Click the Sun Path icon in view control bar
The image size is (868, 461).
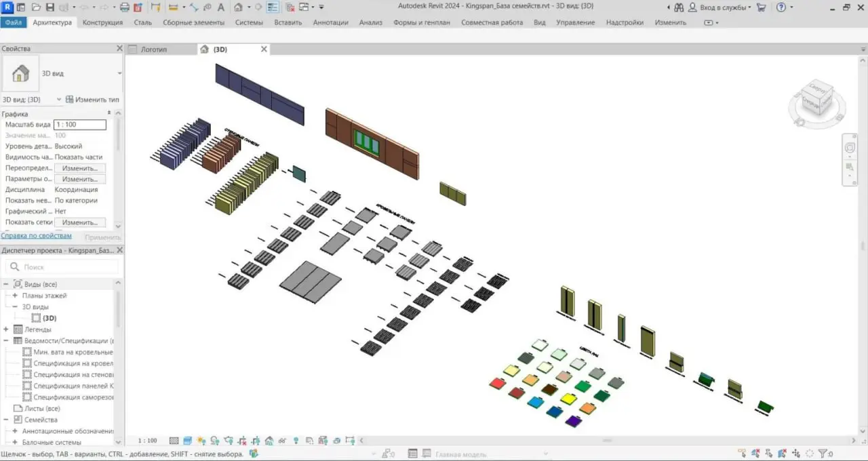201,441
